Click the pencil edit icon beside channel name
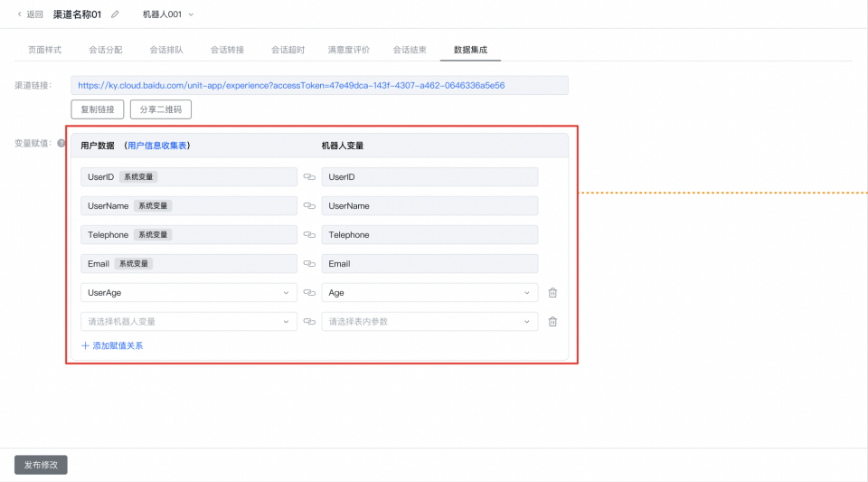The image size is (868, 482). (x=115, y=14)
